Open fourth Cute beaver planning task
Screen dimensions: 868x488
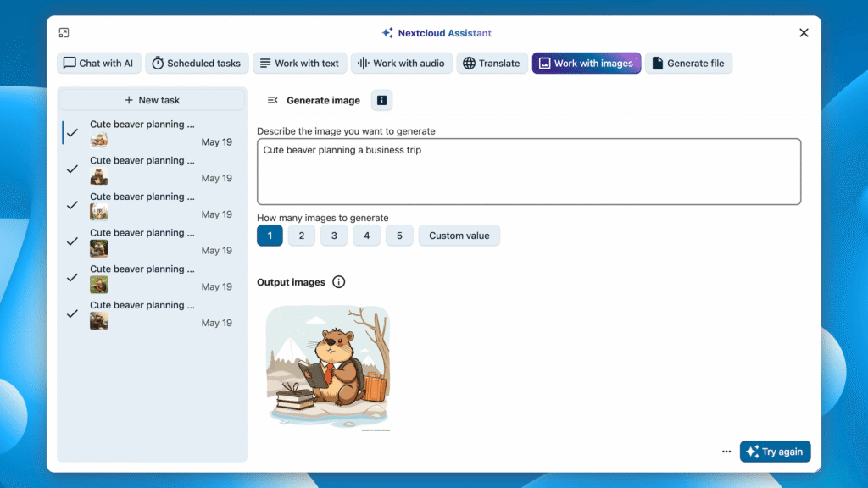point(153,241)
